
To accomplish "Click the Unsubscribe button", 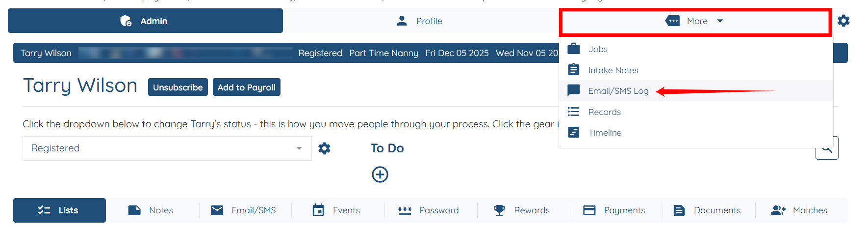I will [x=178, y=87].
